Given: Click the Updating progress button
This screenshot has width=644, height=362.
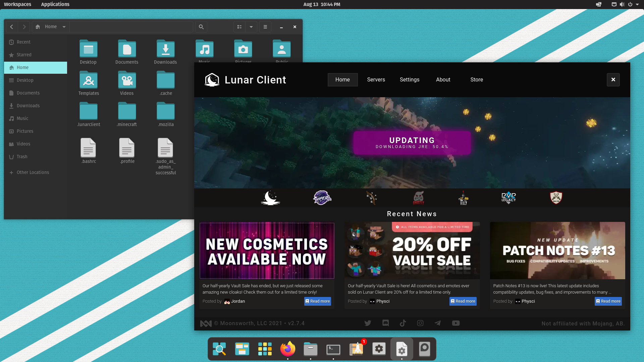Looking at the screenshot, I should (412, 143).
